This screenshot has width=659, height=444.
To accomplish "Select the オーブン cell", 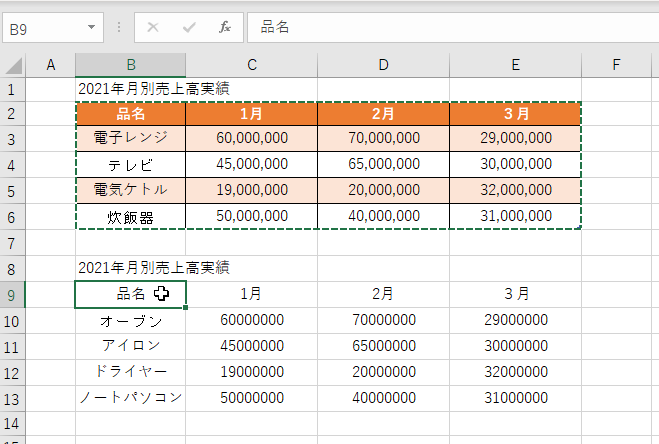I will tap(131, 320).
